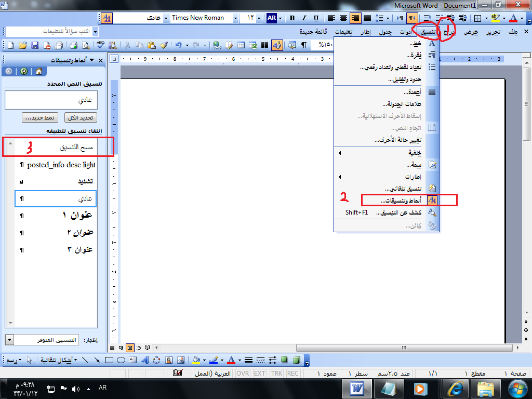Save the document with the floppy icon
Viewport: 532px width, 399px height.
(x=35, y=45)
